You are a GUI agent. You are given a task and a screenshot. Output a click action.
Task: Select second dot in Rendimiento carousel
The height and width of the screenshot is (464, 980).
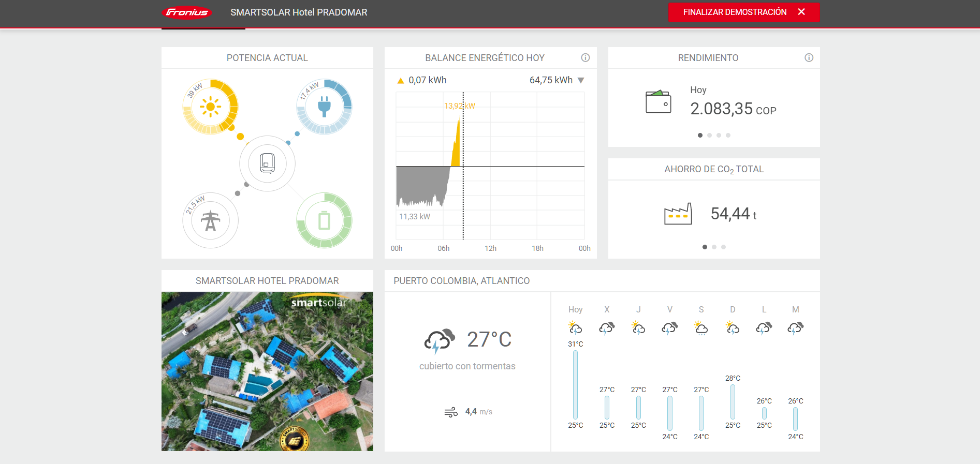coord(709,136)
